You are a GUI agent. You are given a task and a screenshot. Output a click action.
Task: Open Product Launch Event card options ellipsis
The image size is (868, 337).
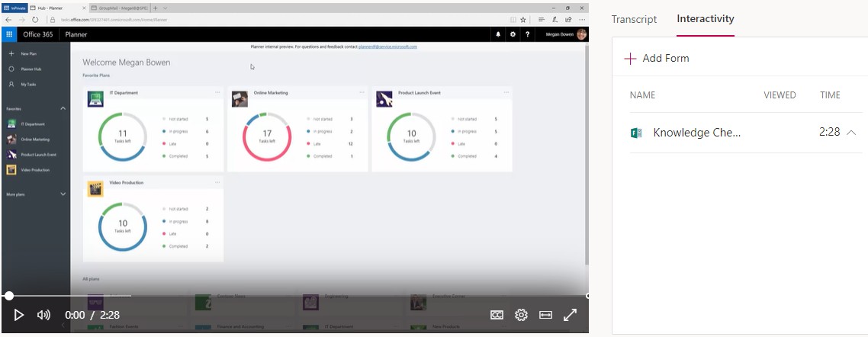tap(506, 92)
